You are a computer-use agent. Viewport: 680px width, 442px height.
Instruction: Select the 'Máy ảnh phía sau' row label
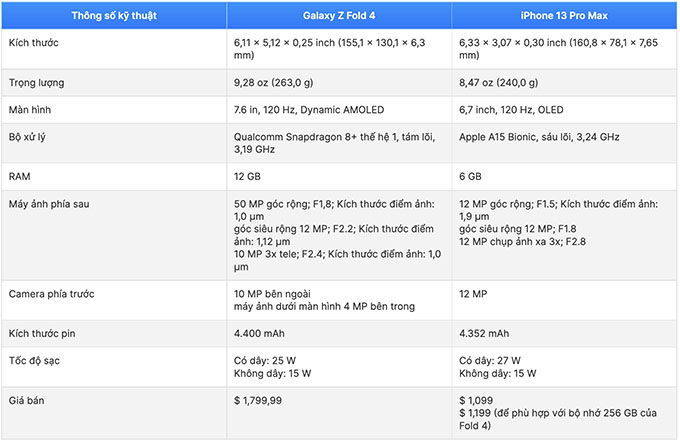pos(49,204)
